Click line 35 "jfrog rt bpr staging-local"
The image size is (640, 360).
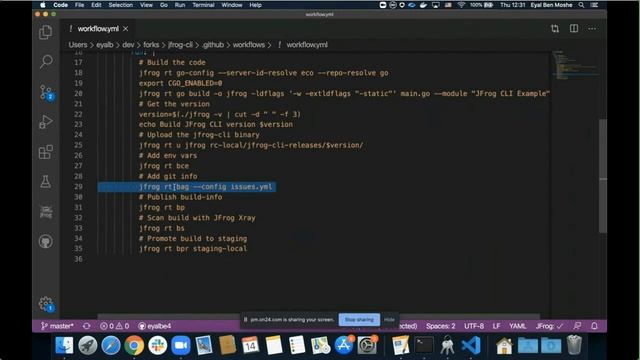[193, 249]
